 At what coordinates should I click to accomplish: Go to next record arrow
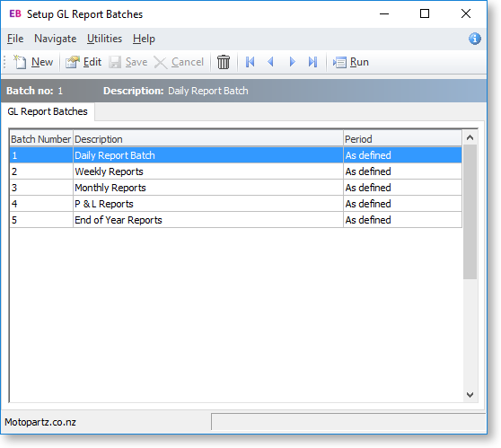tap(292, 62)
